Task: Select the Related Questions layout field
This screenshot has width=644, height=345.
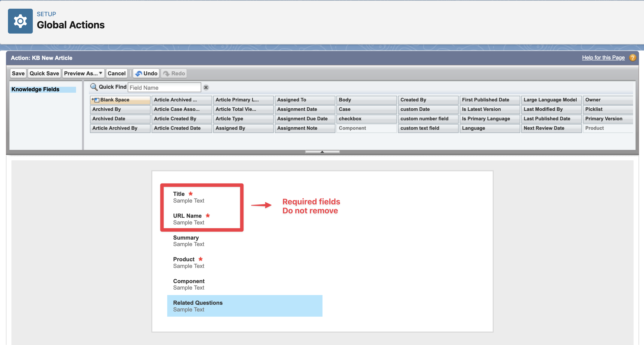Action: click(244, 306)
